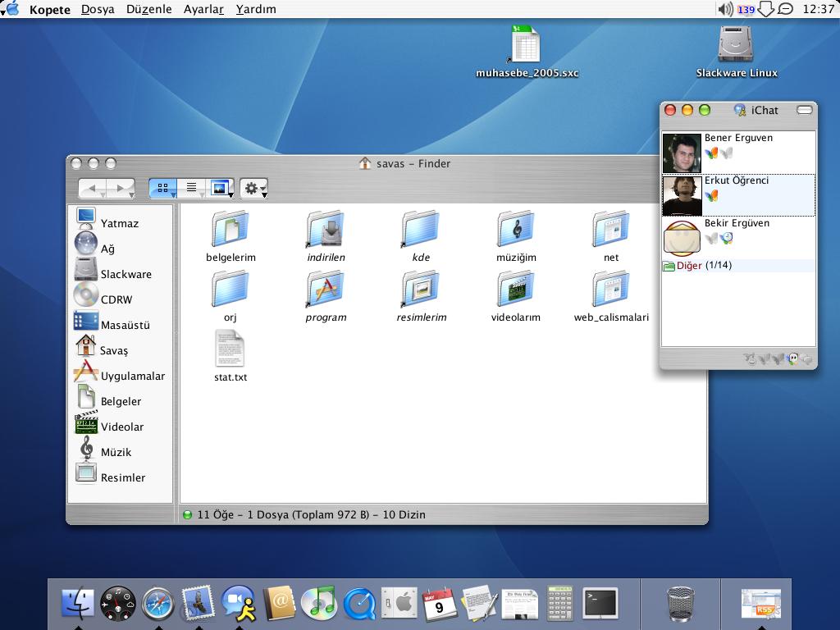
Task: Open System Preferences dock icon
Action: pos(399,603)
